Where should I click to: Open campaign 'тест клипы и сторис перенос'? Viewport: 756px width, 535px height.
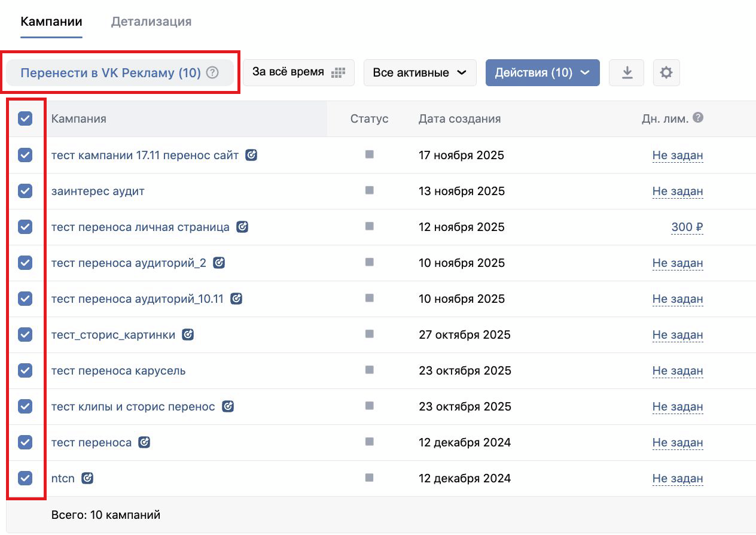tap(133, 406)
